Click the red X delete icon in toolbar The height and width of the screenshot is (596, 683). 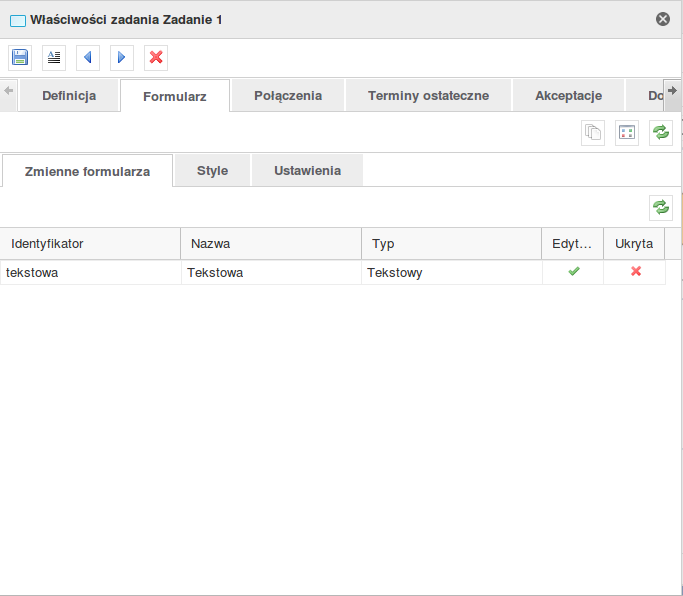(156, 57)
